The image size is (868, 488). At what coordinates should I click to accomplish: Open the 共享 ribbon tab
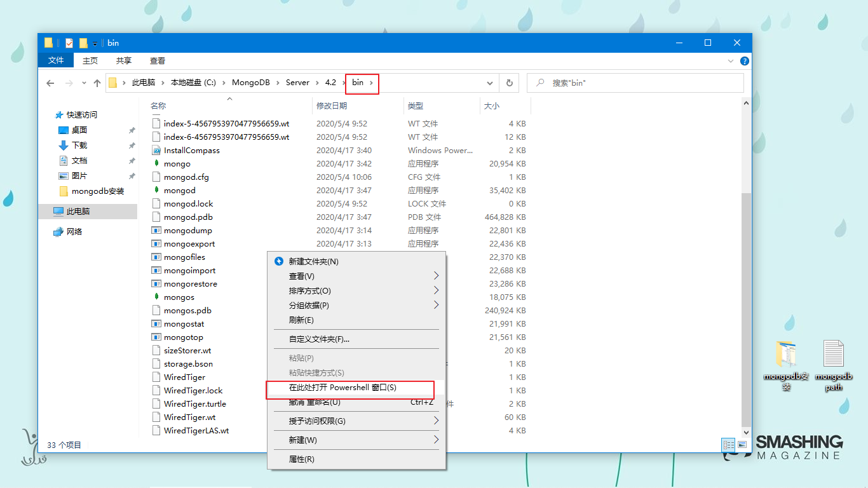pos(124,60)
